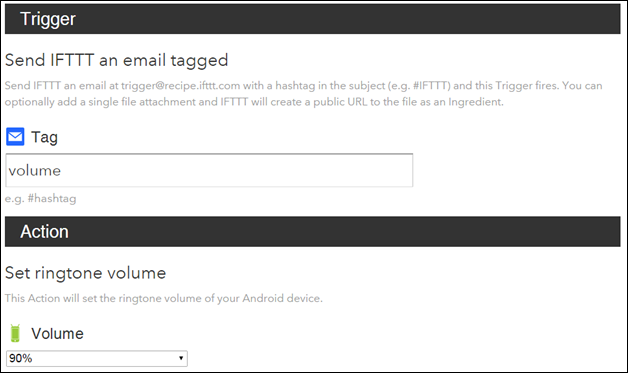Click the Tag field label
The width and height of the screenshot is (628, 373).
coord(44,137)
